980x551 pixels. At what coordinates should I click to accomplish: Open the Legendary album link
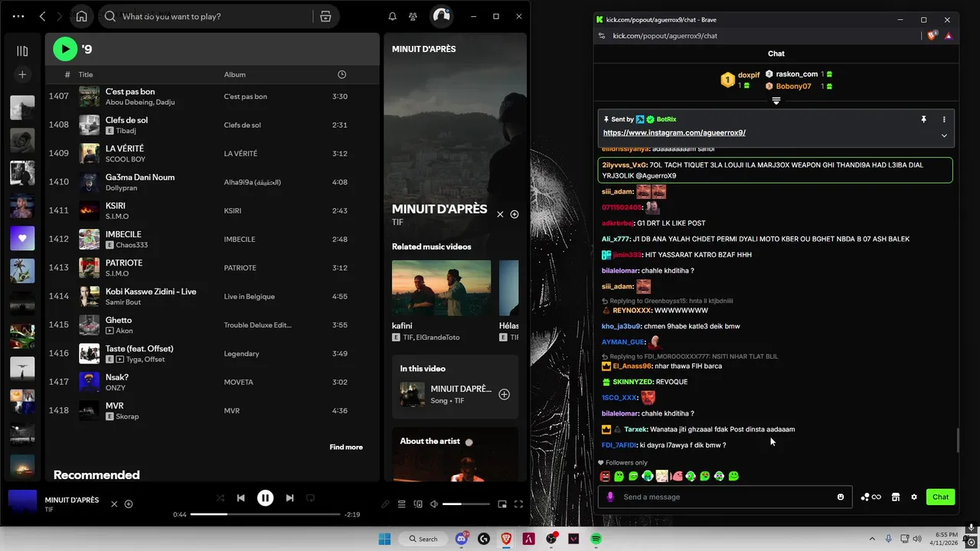[241, 354]
